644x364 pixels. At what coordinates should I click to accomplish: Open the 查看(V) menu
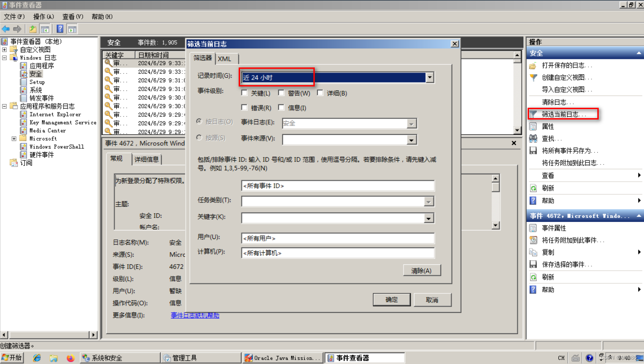73,17
